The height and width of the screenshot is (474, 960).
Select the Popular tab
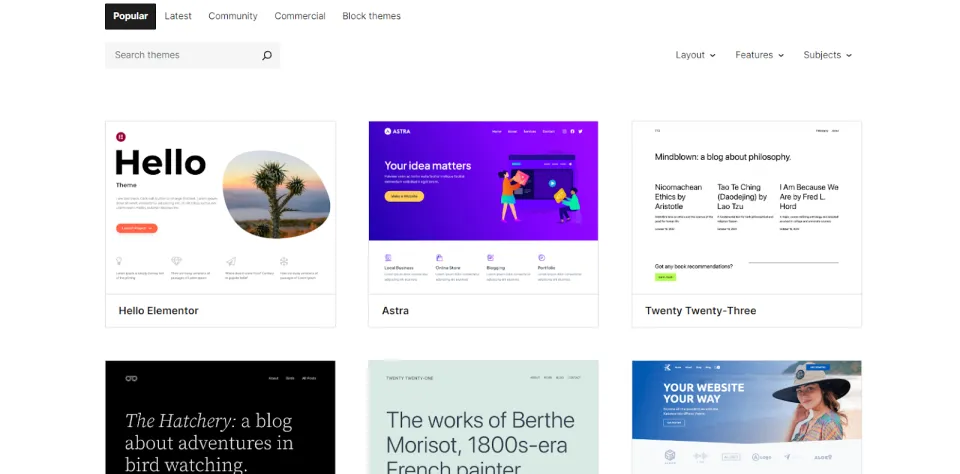click(130, 16)
